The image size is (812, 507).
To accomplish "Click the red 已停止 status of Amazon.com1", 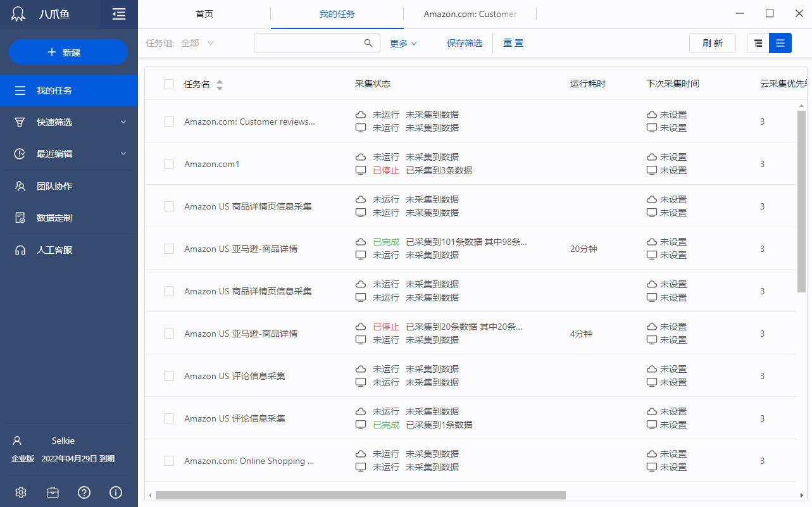I will coord(386,170).
